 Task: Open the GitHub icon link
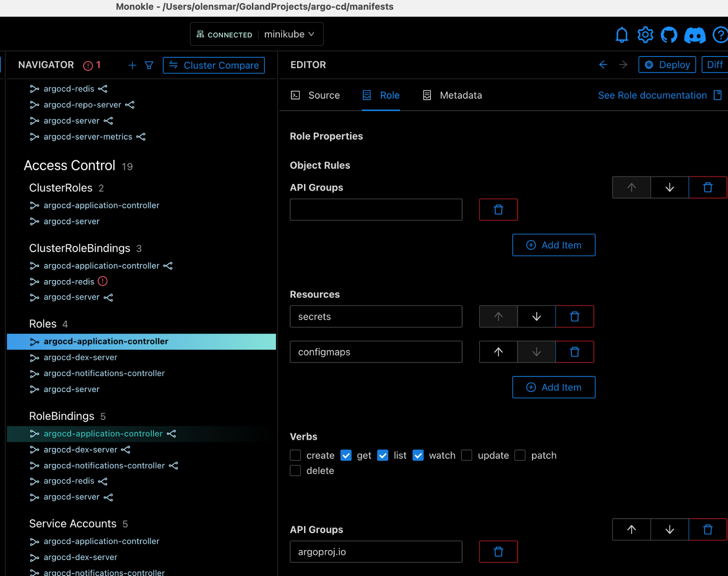669,35
